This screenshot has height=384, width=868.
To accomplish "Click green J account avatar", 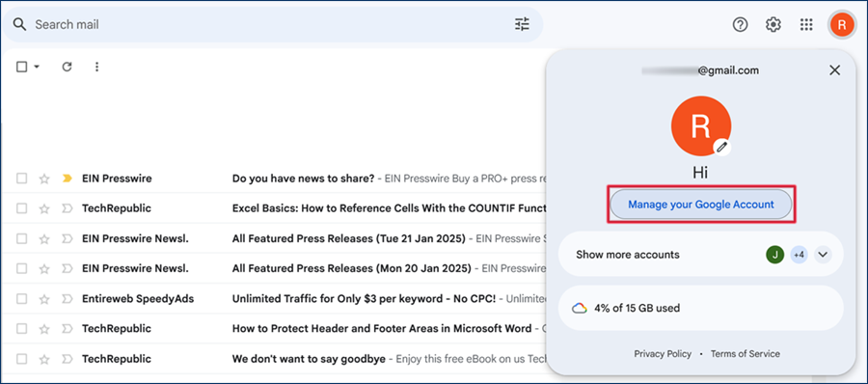I will coord(775,255).
